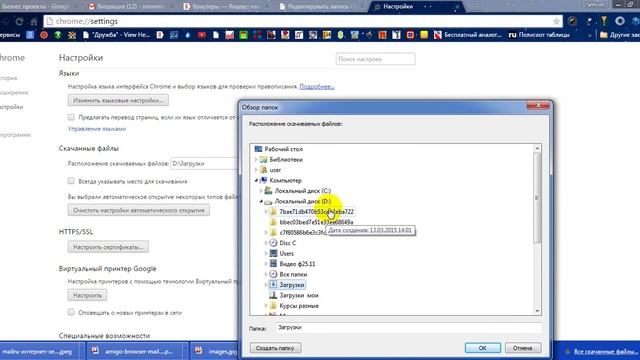Click Настроить under Виртуальный принтер Google
The width and height of the screenshot is (640, 360).
coord(87,295)
